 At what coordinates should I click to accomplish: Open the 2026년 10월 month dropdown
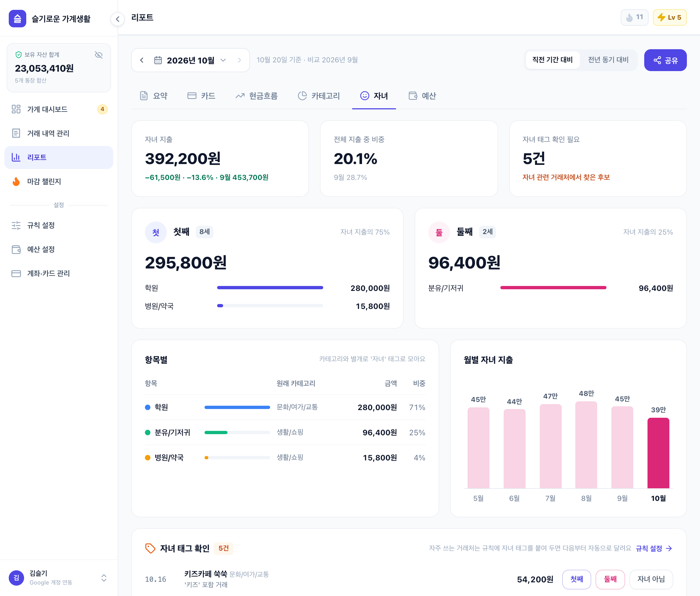click(x=191, y=60)
